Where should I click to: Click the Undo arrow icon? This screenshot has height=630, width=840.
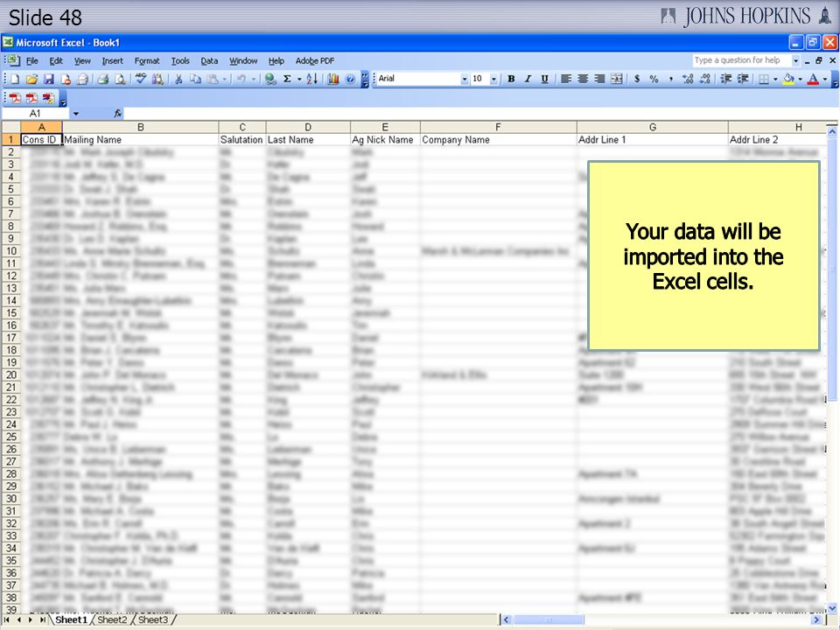[x=241, y=80]
